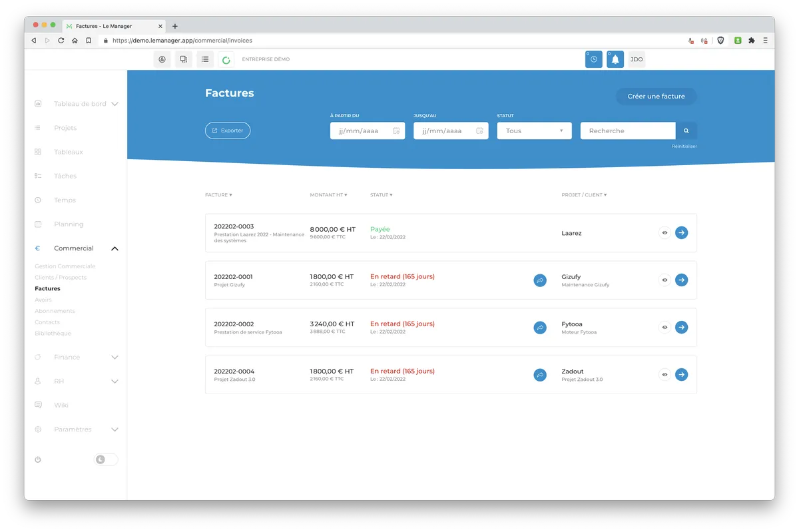799x532 pixels.
Task: Open Clients / Prospects submenu link
Action: [x=61, y=278]
